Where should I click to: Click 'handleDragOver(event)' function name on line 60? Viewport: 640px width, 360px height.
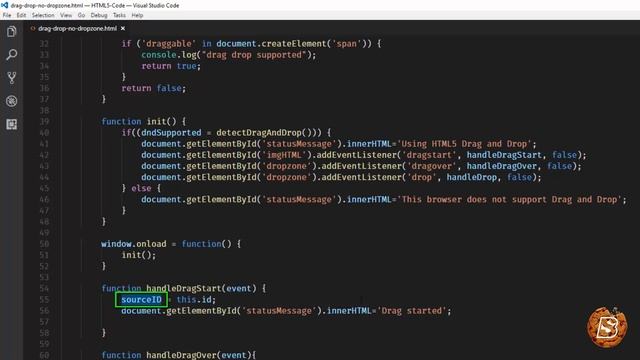(x=199, y=355)
